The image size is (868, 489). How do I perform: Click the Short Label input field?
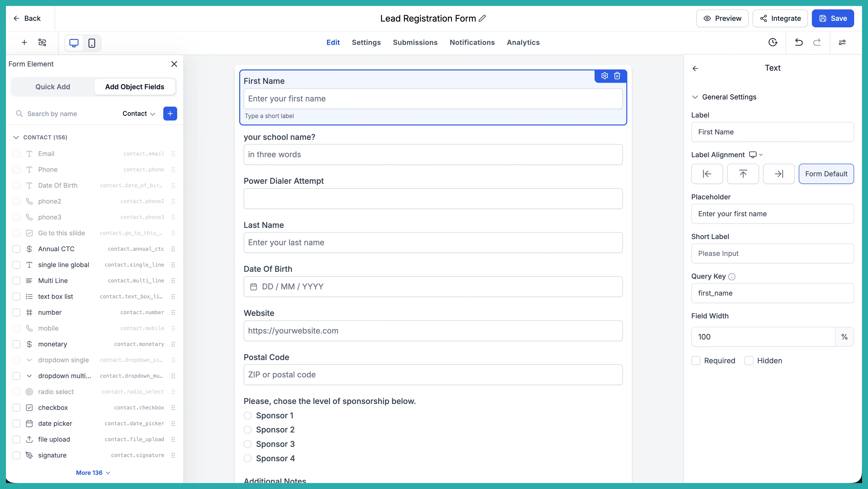772,254
